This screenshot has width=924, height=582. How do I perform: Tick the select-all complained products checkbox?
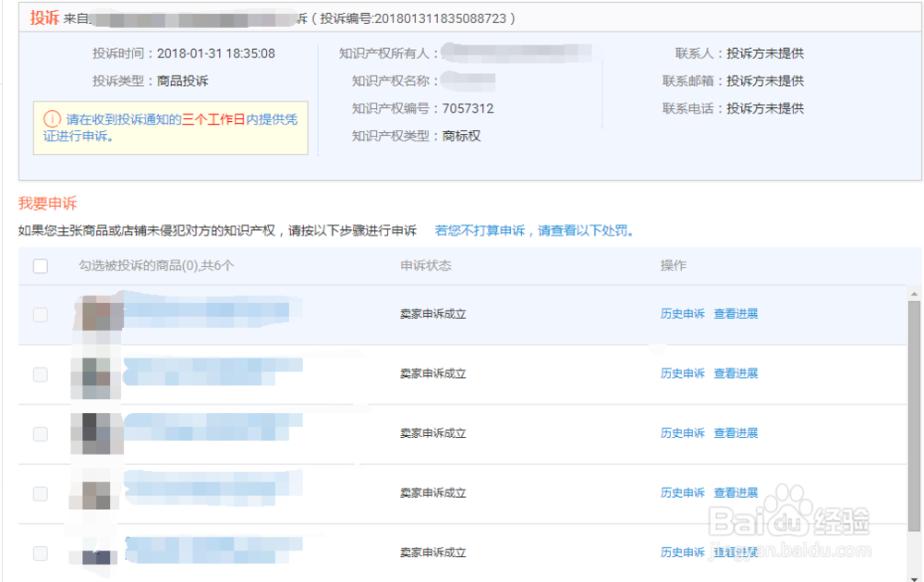click(41, 266)
